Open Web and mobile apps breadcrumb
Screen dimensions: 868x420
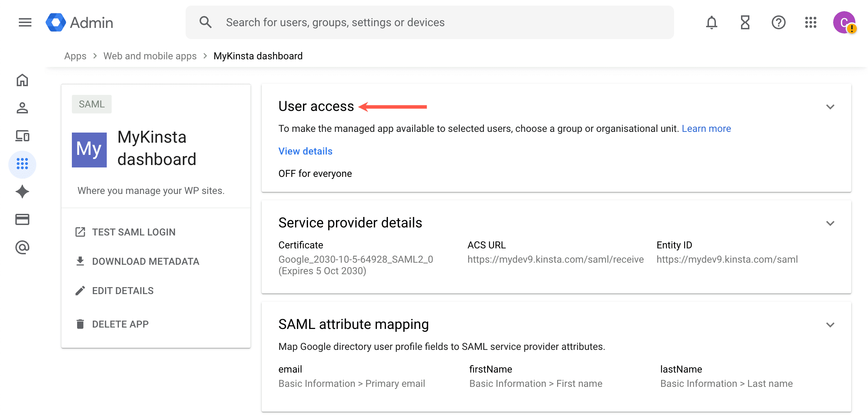click(x=150, y=56)
